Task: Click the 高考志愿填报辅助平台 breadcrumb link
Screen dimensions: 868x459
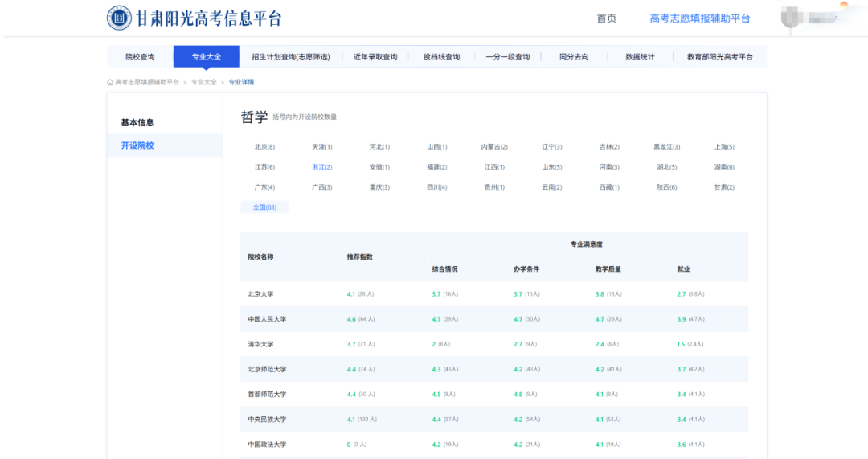Action: click(147, 82)
